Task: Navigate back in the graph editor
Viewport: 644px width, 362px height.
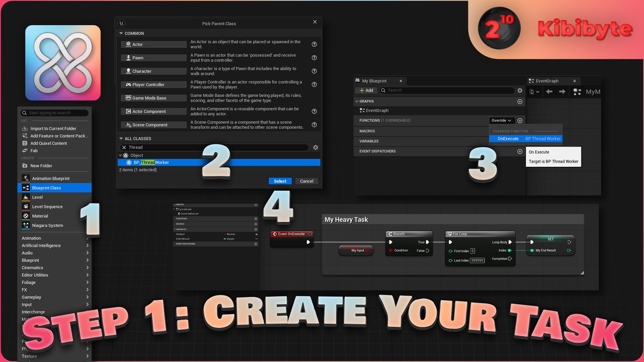Action: pyautogui.click(x=549, y=92)
